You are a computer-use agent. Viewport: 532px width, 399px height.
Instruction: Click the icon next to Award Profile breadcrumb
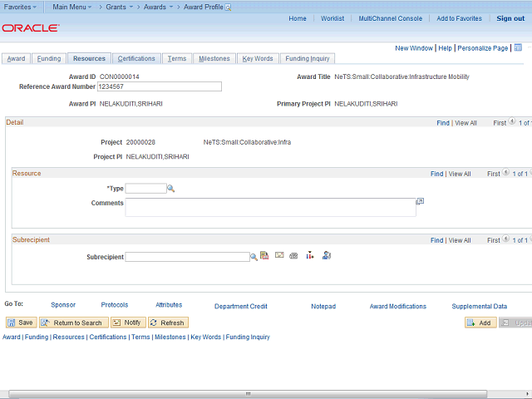[229, 7]
